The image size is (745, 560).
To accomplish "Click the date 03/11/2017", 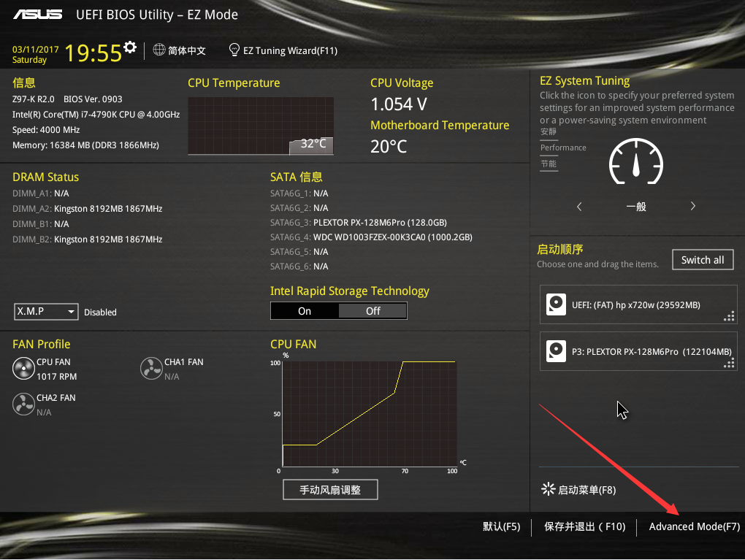I will point(36,50).
